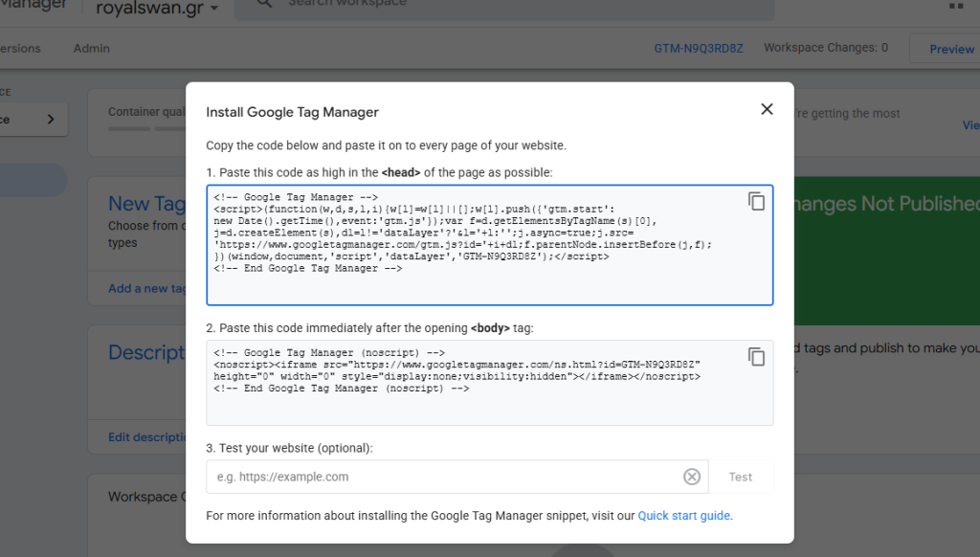Viewport: 980px width, 557px height.
Task: Click the Install Google Tag Manager title
Action: [293, 112]
